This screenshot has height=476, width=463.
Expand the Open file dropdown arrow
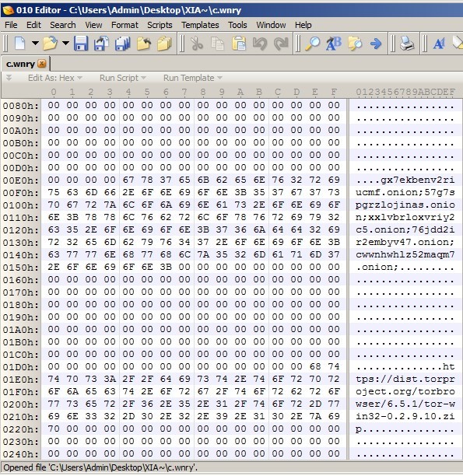[x=65, y=44]
